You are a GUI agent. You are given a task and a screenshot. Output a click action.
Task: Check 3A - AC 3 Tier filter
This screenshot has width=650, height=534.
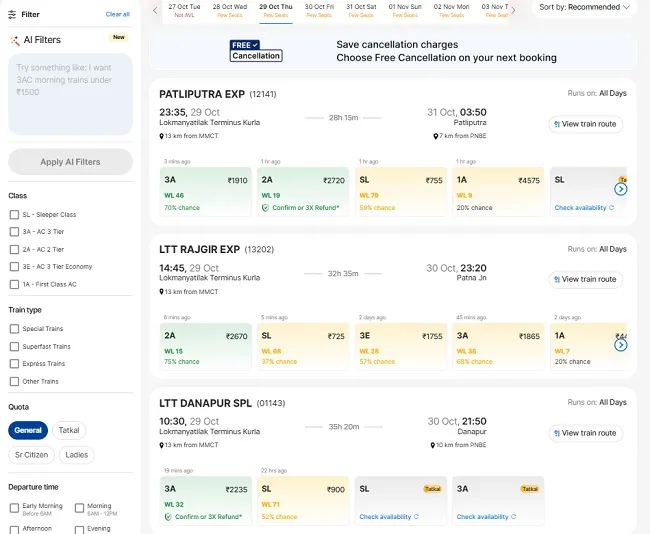coord(15,231)
